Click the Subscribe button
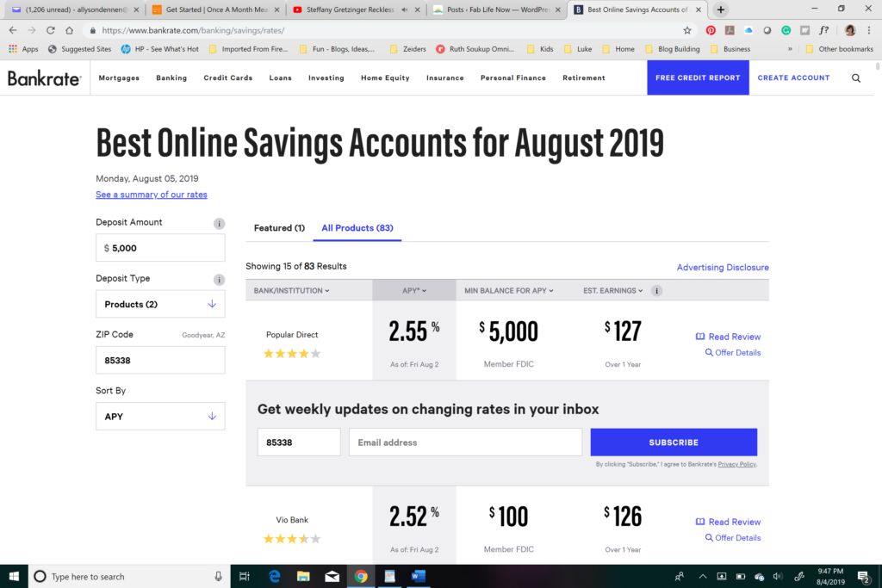882x588 pixels. tap(674, 443)
